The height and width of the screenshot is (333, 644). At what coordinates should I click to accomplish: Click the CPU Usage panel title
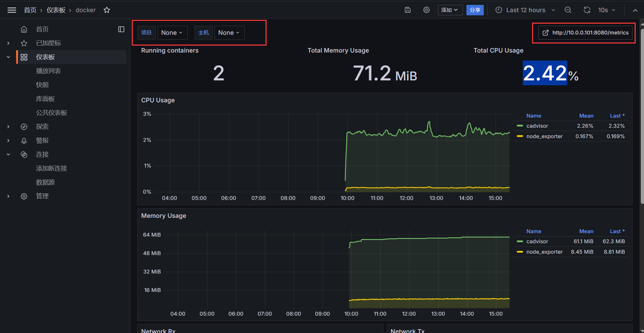158,100
